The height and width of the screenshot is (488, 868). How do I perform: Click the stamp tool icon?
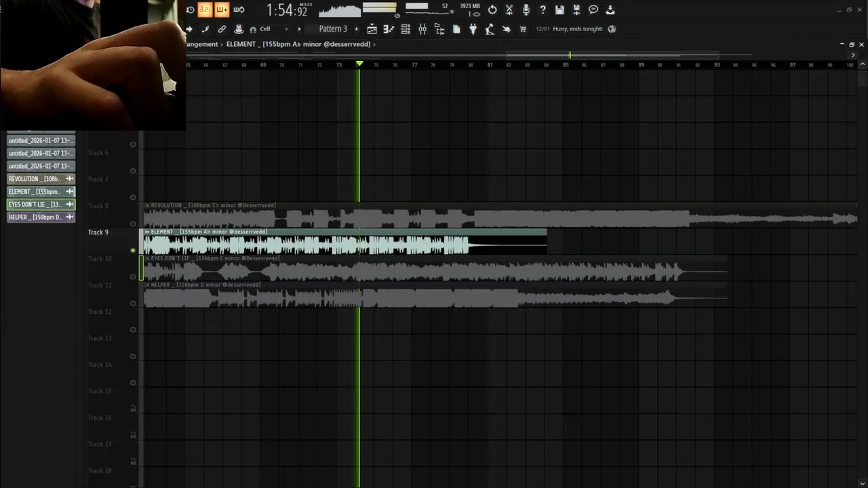pyautogui.click(x=239, y=29)
